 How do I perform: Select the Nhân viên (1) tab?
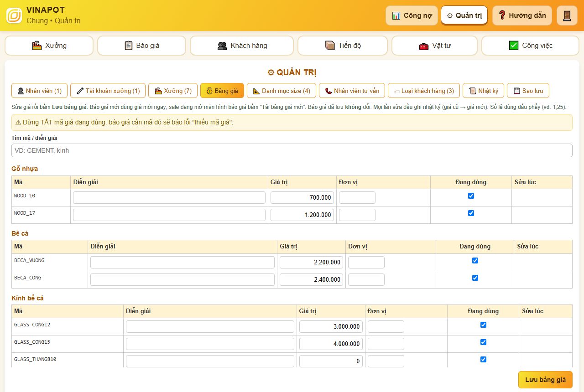click(39, 91)
